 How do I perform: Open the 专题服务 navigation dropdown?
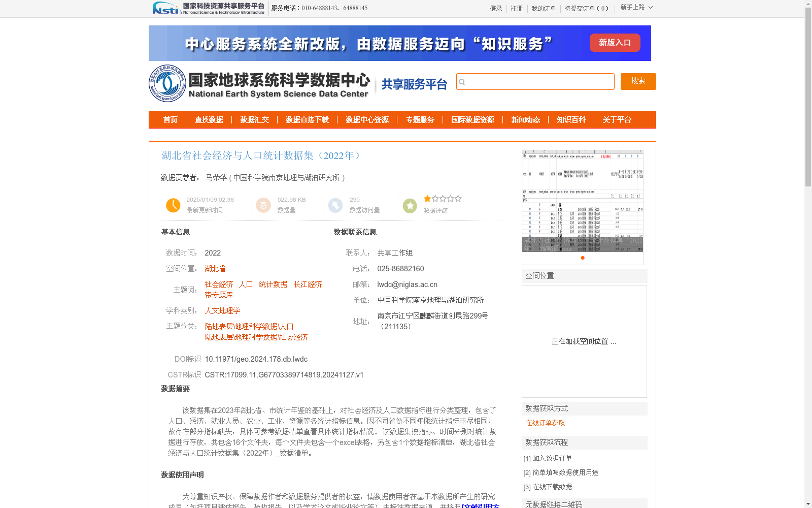[420, 120]
